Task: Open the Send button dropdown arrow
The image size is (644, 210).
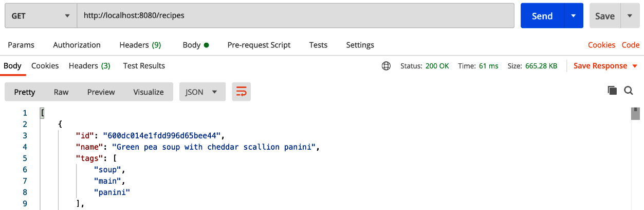Action: point(574,16)
